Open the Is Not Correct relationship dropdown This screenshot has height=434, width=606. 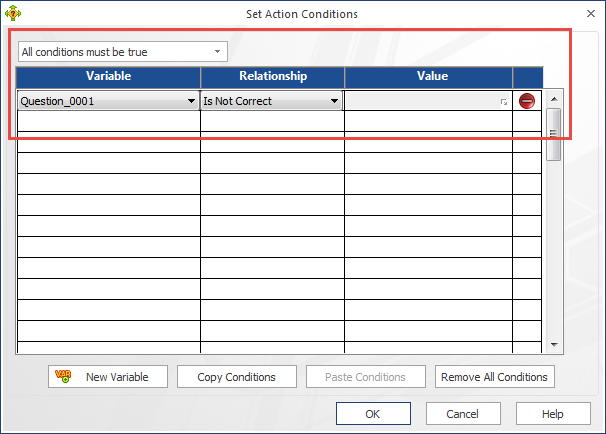pyautogui.click(x=271, y=101)
